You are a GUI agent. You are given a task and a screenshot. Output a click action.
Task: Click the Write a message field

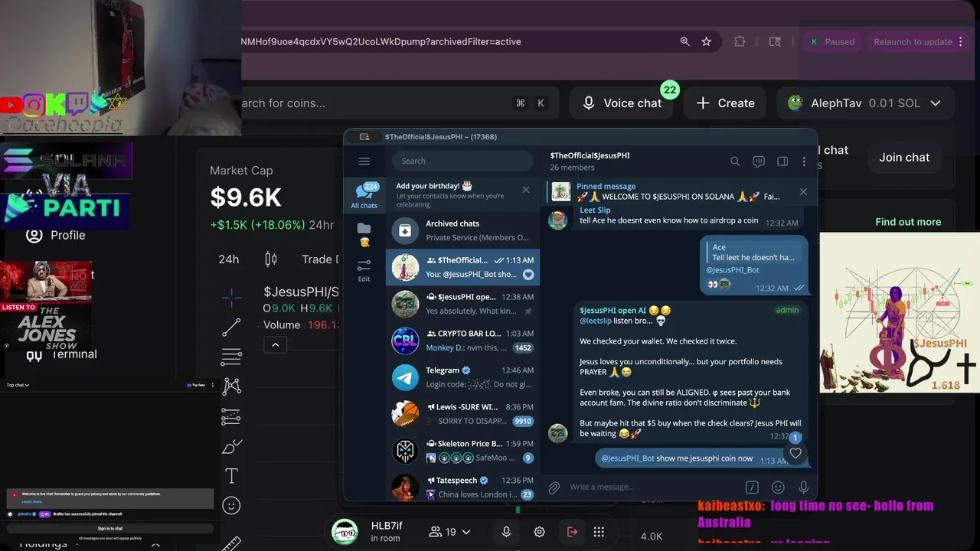pos(651,487)
